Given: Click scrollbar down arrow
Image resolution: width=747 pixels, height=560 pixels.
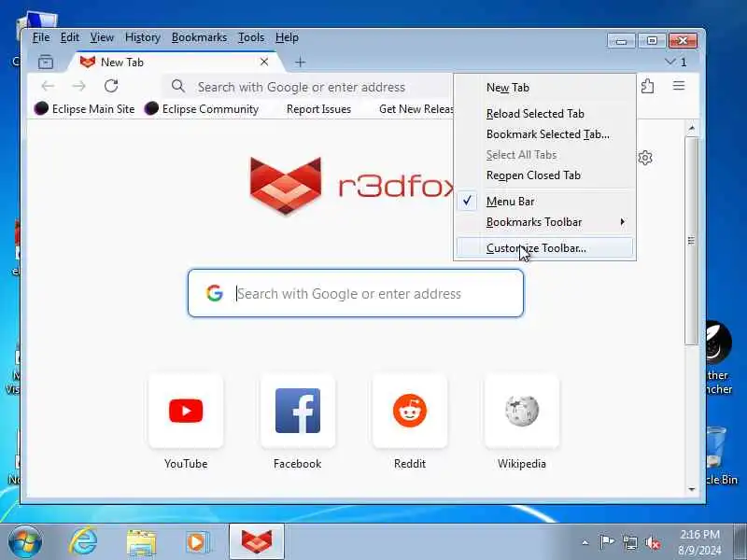Looking at the screenshot, I should coord(692,489).
